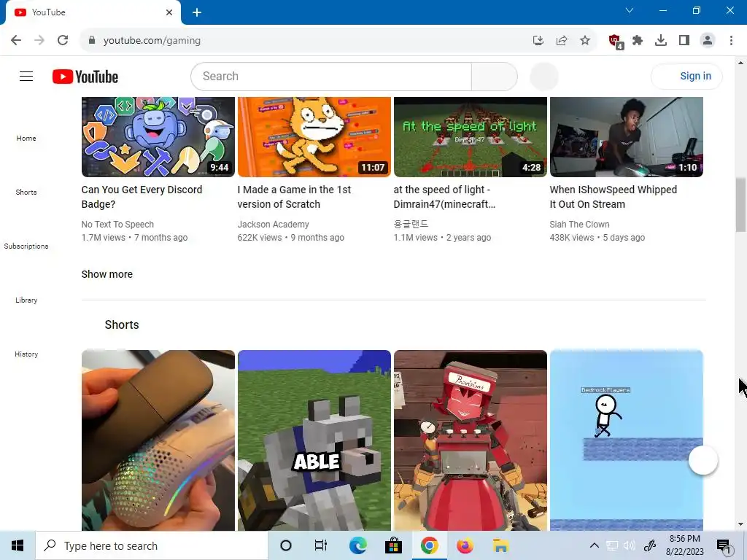Image resolution: width=747 pixels, height=560 pixels.
Task: Open the red robot Short
Action: pyautogui.click(x=471, y=440)
